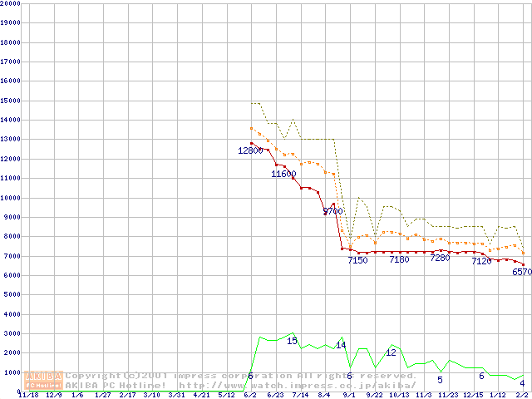This screenshot has width=532, height=399.
Task: Click the 7280 data label
Action: tap(440, 259)
